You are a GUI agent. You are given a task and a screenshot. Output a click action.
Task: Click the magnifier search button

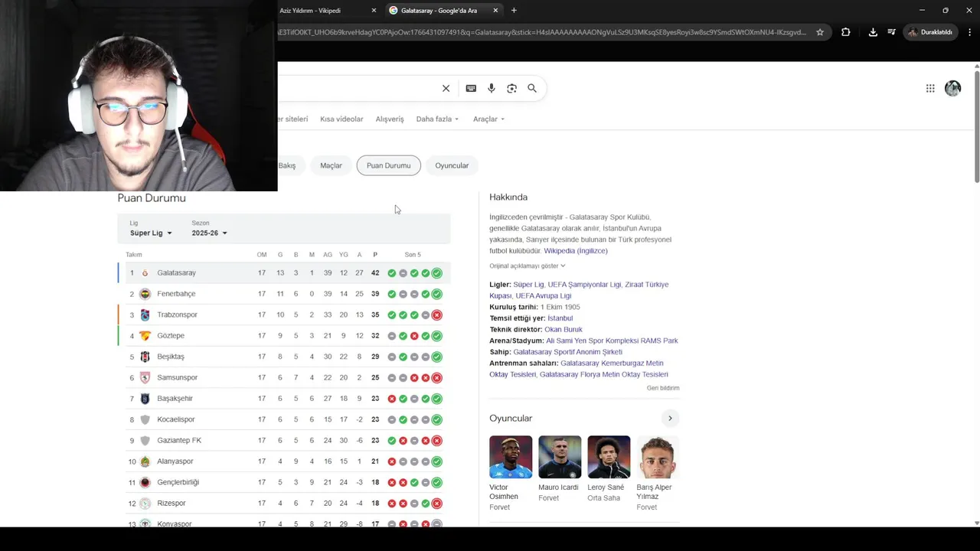pos(532,88)
